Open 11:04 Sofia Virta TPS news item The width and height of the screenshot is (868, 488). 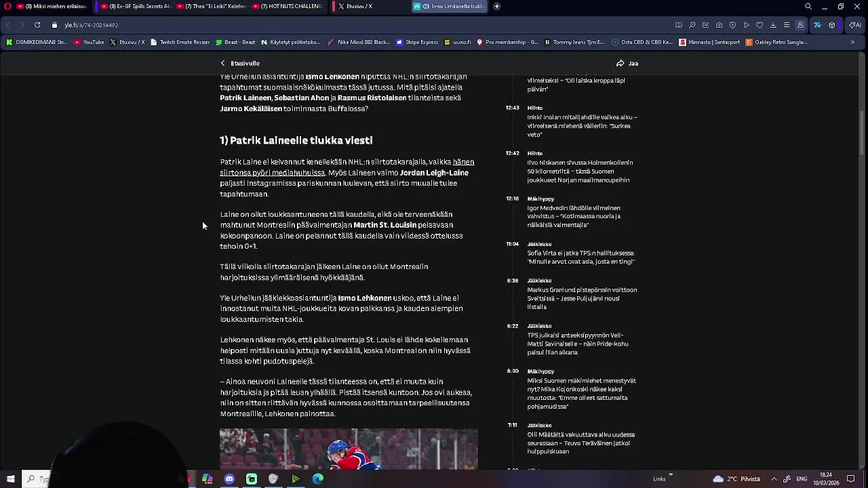[x=580, y=257]
